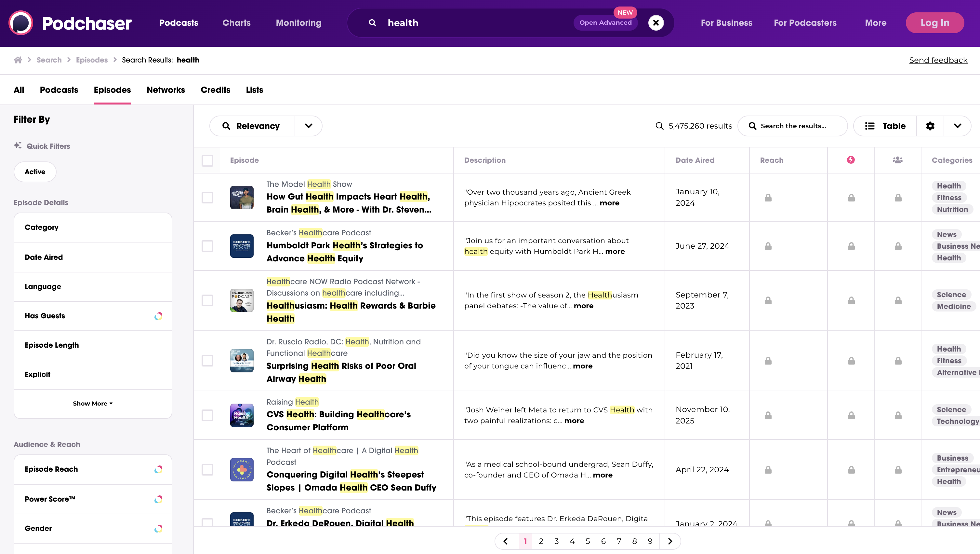Click the Log In button
The image size is (980, 554).
[934, 23]
